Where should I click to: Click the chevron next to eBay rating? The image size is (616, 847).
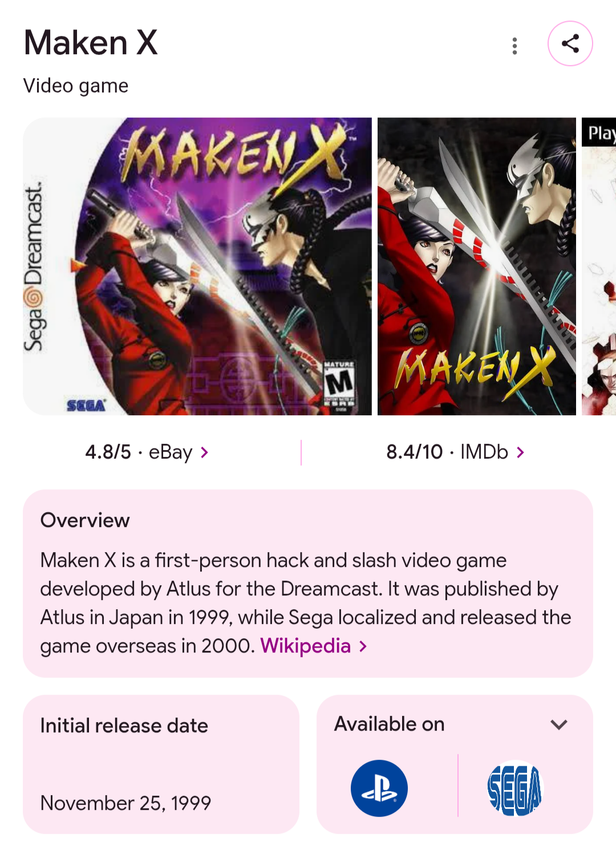point(204,452)
